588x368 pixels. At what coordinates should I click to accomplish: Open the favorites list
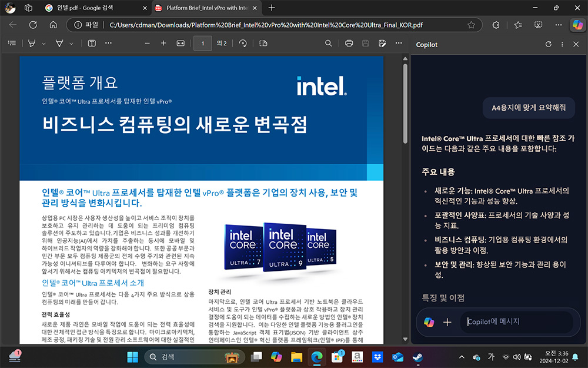point(518,25)
